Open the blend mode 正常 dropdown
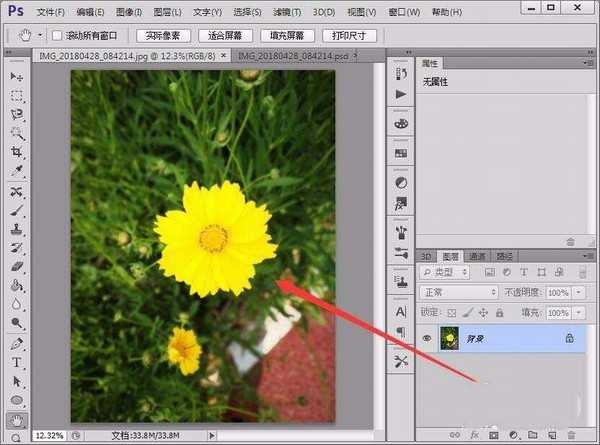The width and height of the screenshot is (600, 445). [459, 293]
